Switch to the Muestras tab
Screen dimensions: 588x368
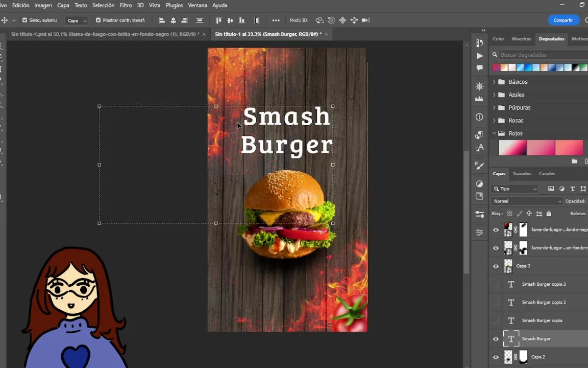[521, 39]
